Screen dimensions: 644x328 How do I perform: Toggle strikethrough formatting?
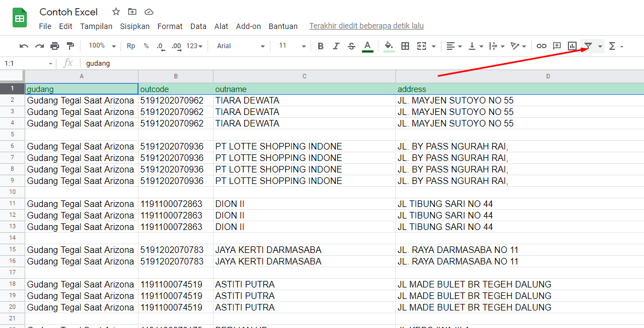tap(351, 46)
